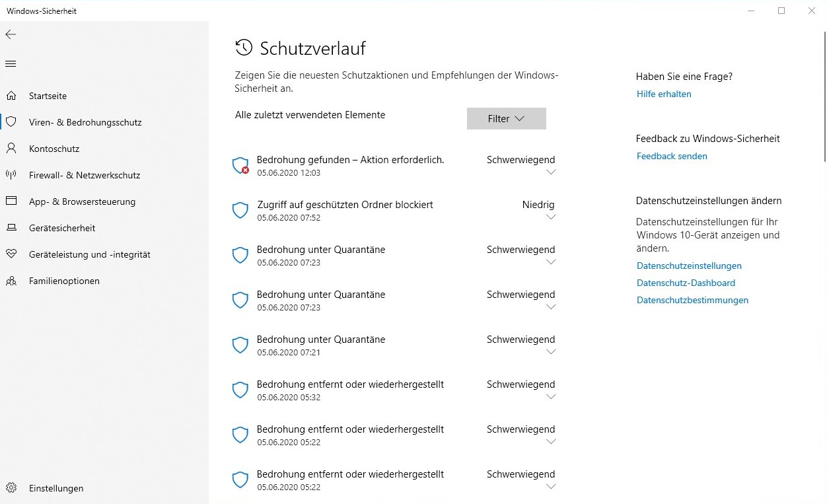Click the heading Datenschutzeinstellungen ändern
This screenshot has width=827, height=504.
(x=709, y=201)
